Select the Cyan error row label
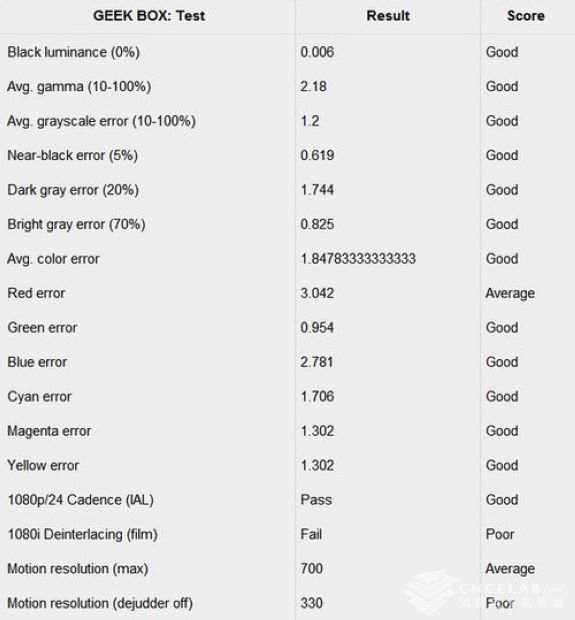This screenshot has width=575, height=620. coord(40,397)
